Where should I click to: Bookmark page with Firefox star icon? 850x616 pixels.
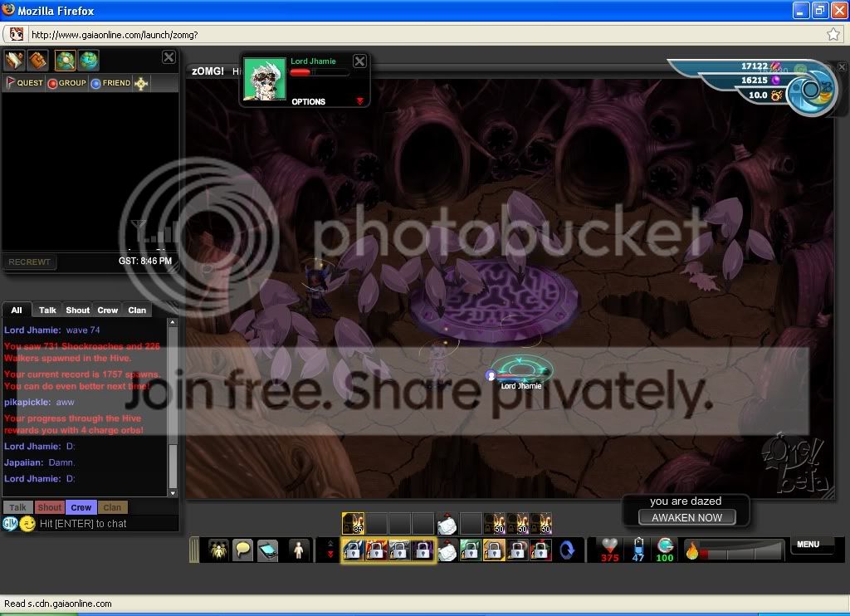click(833, 35)
